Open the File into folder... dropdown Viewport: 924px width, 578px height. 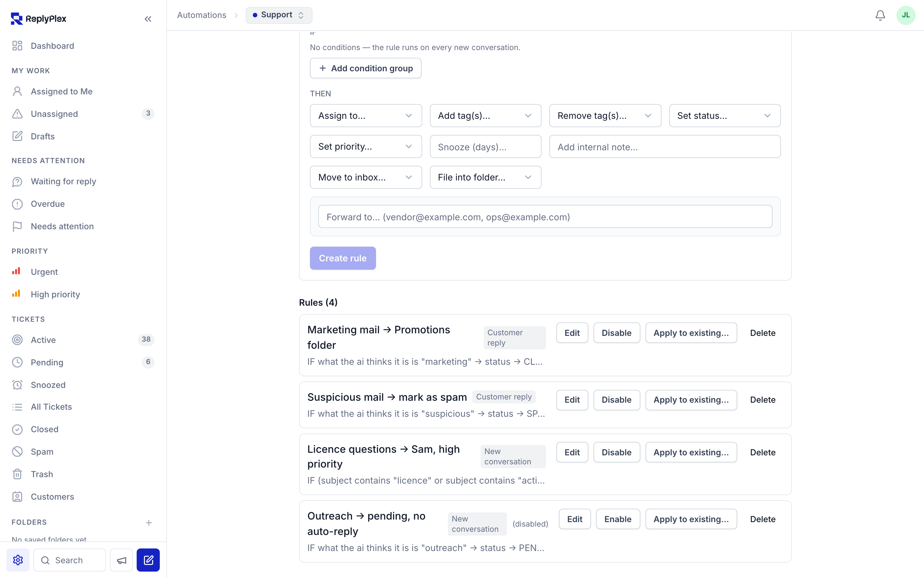pyautogui.click(x=485, y=177)
